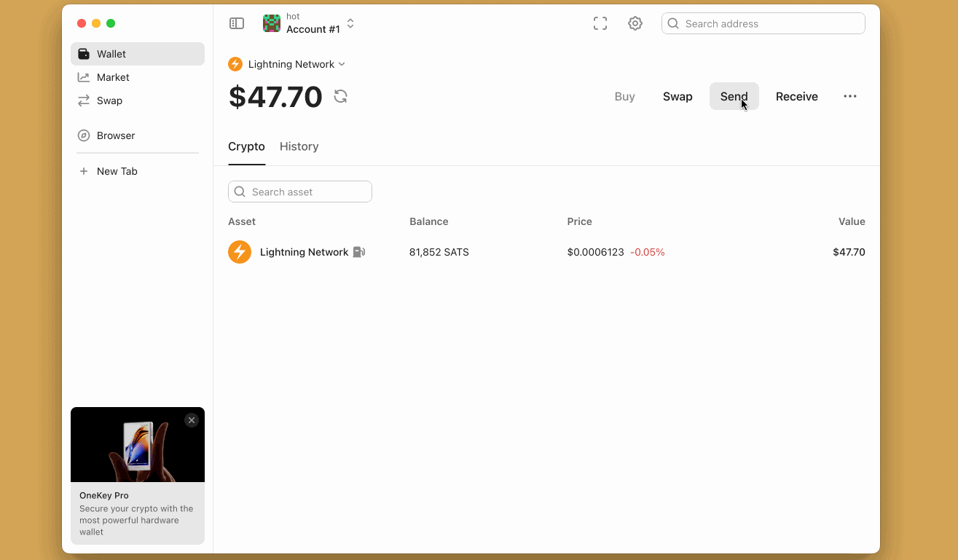Focus the Search asset field
Viewport: 958px width, 560px height.
300,192
